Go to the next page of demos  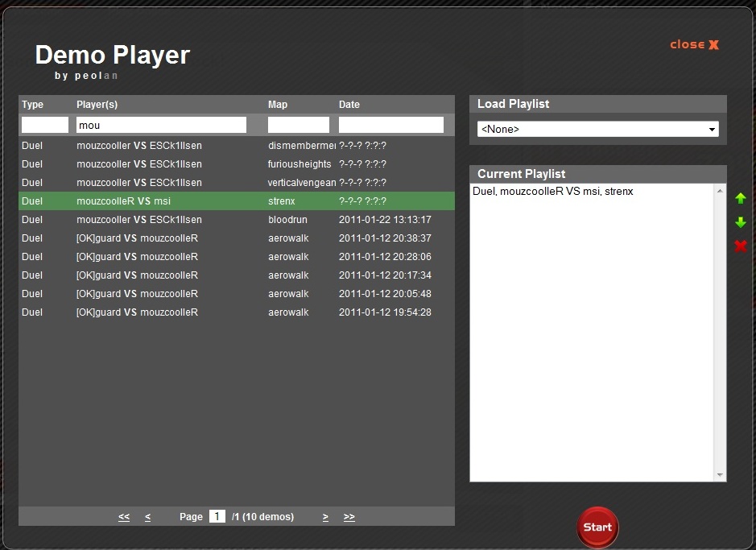pos(325,517)
